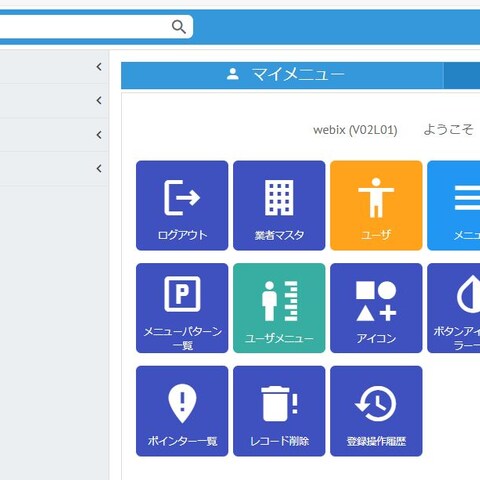Click the magnifier search icon
480x480 pixels.
(x=179, y=27)
